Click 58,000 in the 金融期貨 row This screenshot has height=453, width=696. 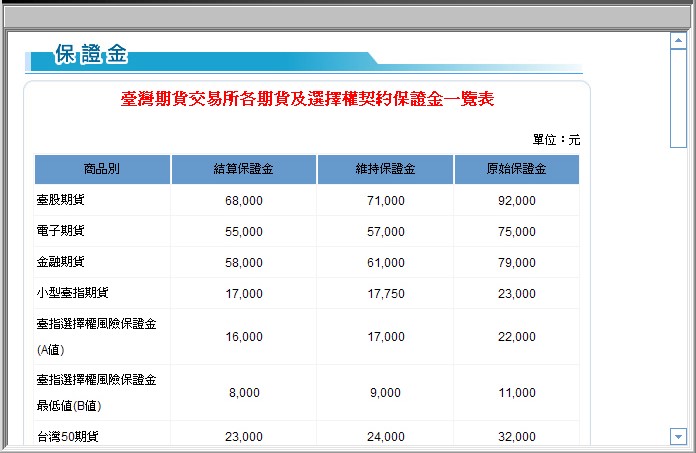(244, 263)
